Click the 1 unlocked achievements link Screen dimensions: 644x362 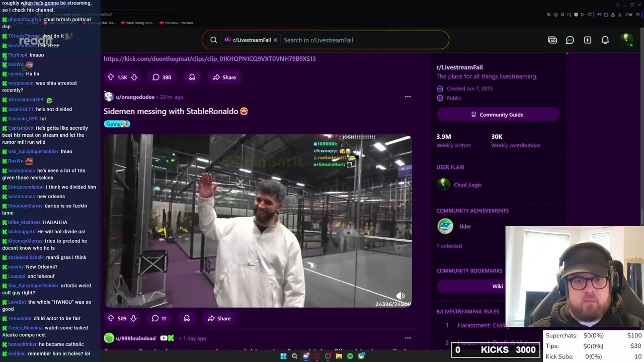(x=449, y=246)
